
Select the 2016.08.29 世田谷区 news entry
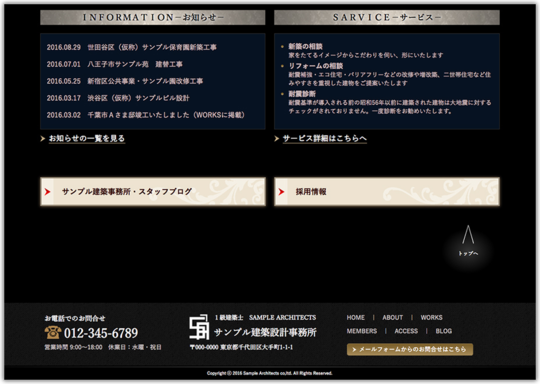132,47
